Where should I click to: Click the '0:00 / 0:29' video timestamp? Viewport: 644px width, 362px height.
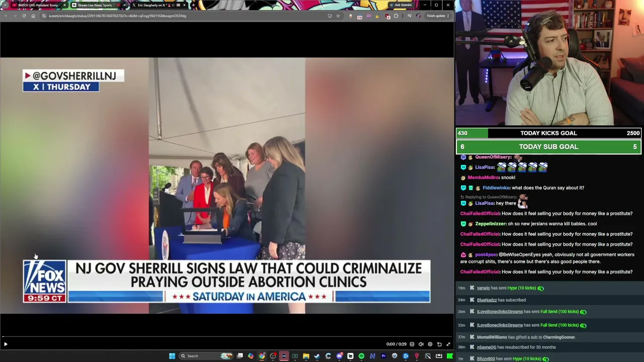pyautogui.click(x=396, y=344)
